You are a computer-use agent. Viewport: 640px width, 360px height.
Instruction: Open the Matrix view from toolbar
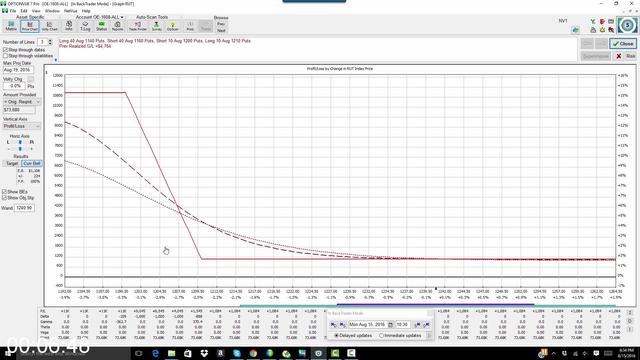pos(11,26)
